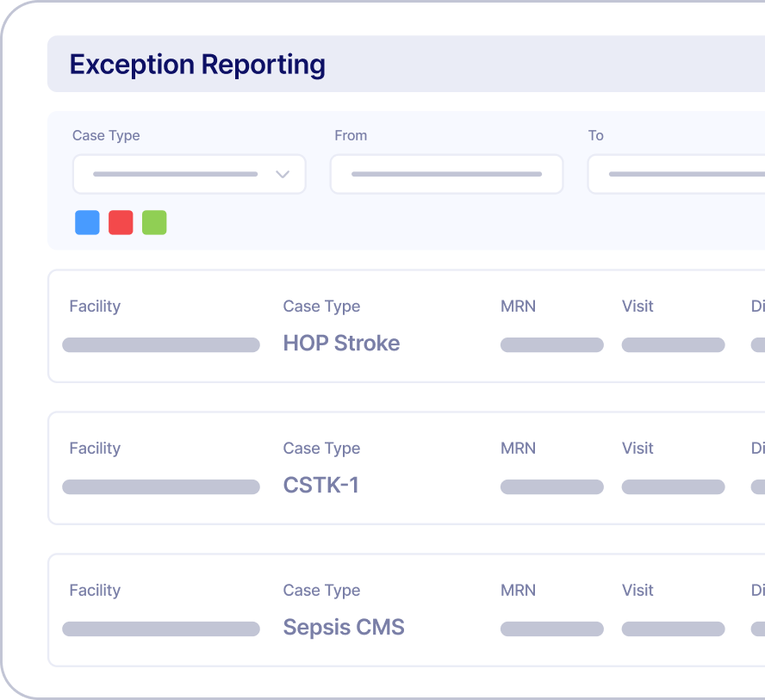Select the green status indicator square
The height and width of the screenshot is (700, 765).
(153, 221)
